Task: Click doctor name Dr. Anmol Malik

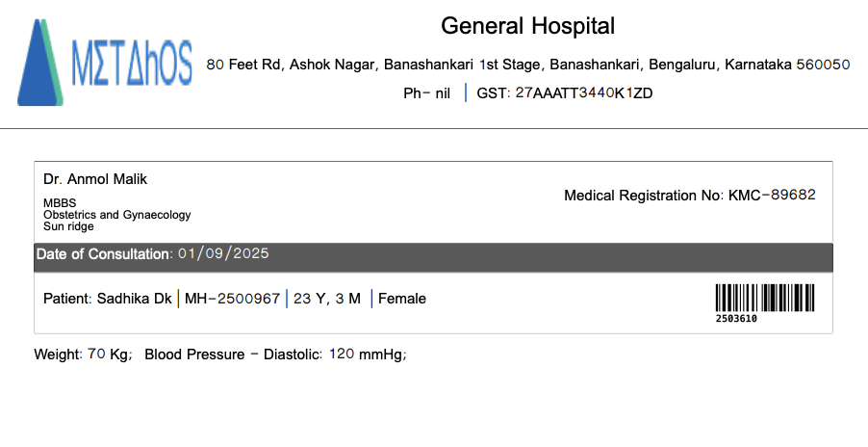Action: click(x=95, y=179)
